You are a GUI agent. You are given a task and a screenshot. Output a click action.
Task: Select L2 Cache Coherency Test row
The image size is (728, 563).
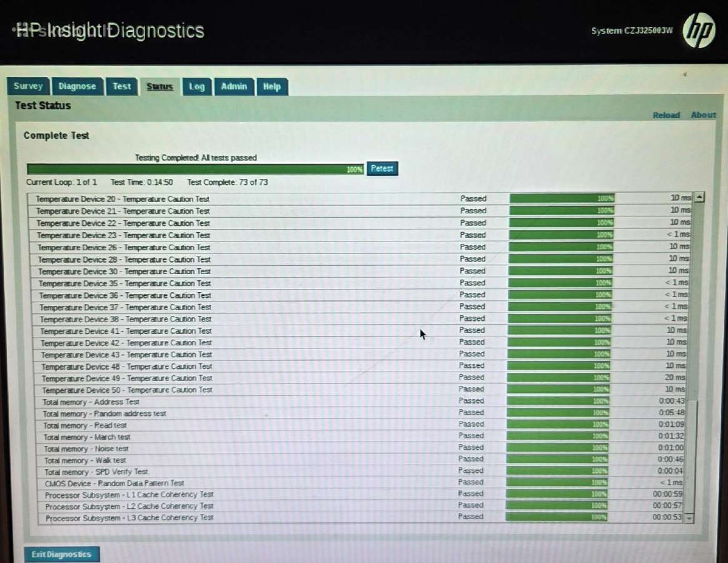pyautogui.click(x=360, y=506)
